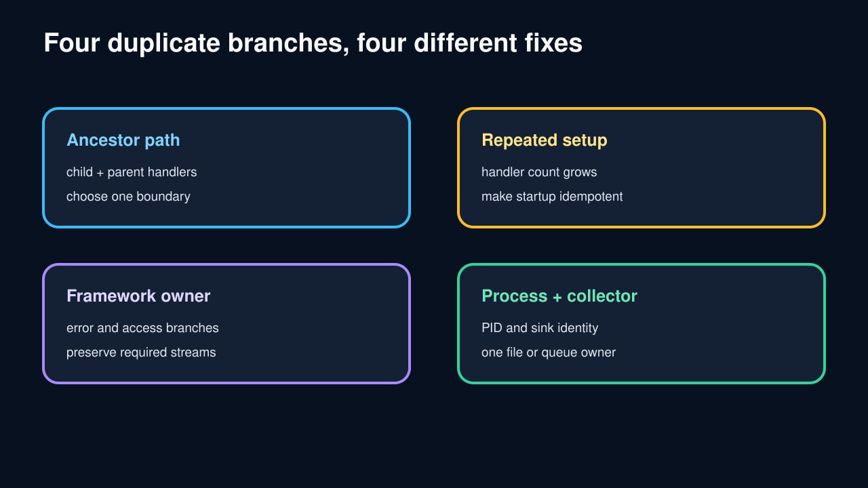Screen dimensions: 868x488
Task: Click the 'choose one boundary' line
Action: [128, 197]
